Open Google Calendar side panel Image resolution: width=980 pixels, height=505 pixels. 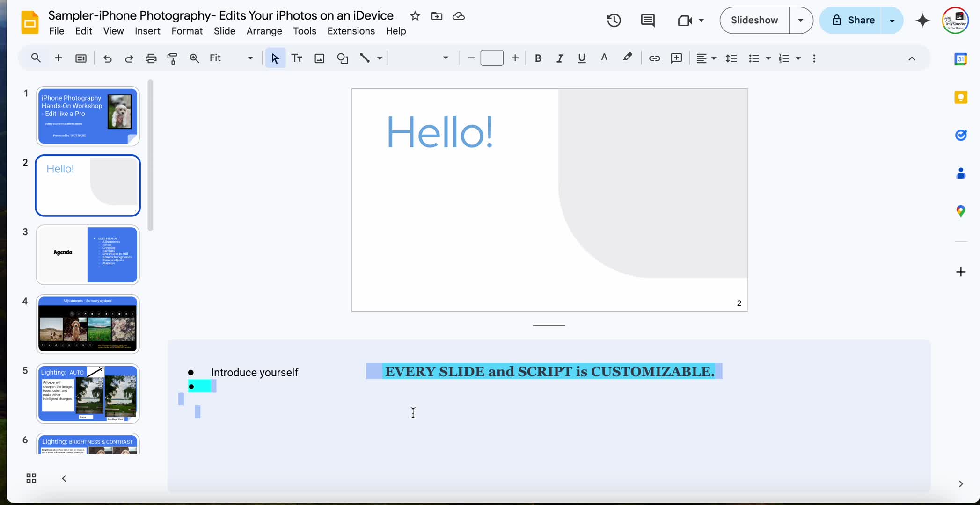pos(961,59)
